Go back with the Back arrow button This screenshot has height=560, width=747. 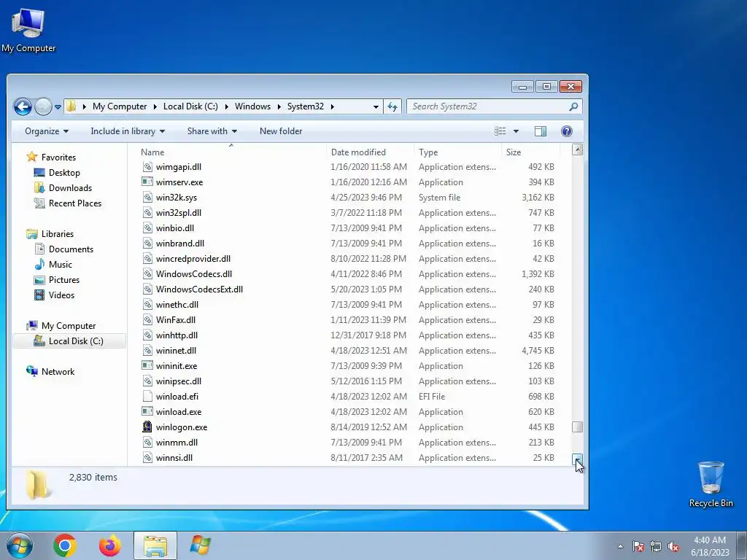23,106
